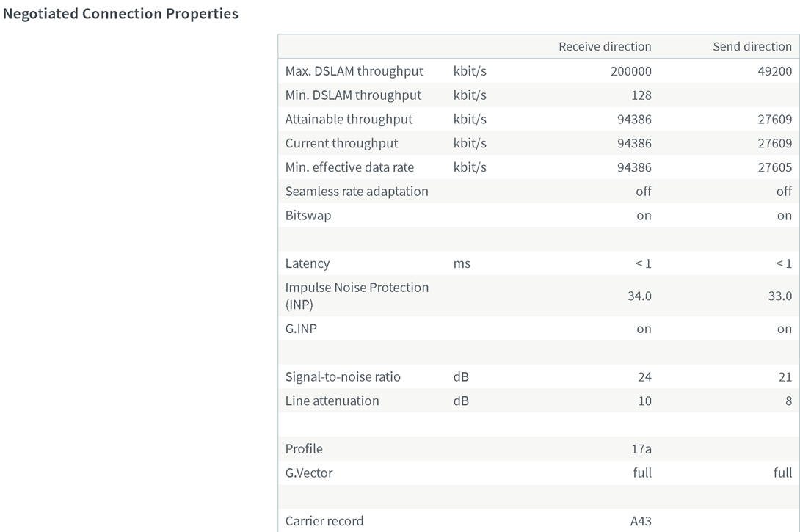
Task: Click the Receive direction column header
Action: point(605,46)
